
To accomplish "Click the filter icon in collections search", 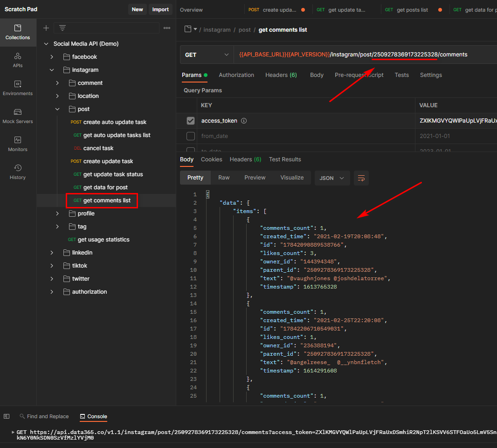I will [x=62, y=28].
